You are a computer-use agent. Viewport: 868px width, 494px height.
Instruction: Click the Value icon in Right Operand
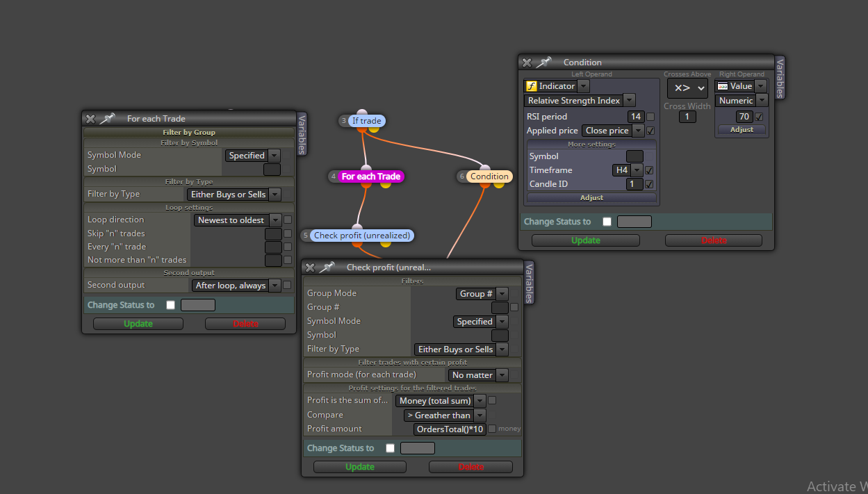(722, 86)
